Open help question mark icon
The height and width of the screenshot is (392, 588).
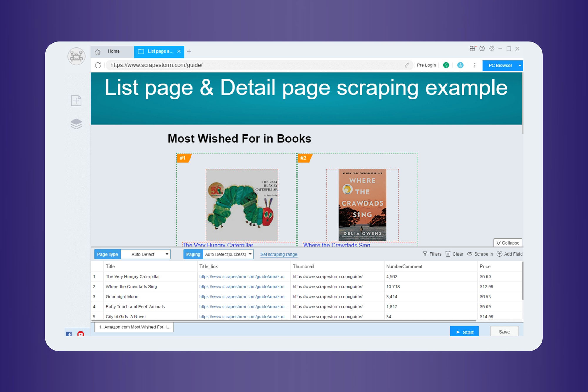point(482,49)
